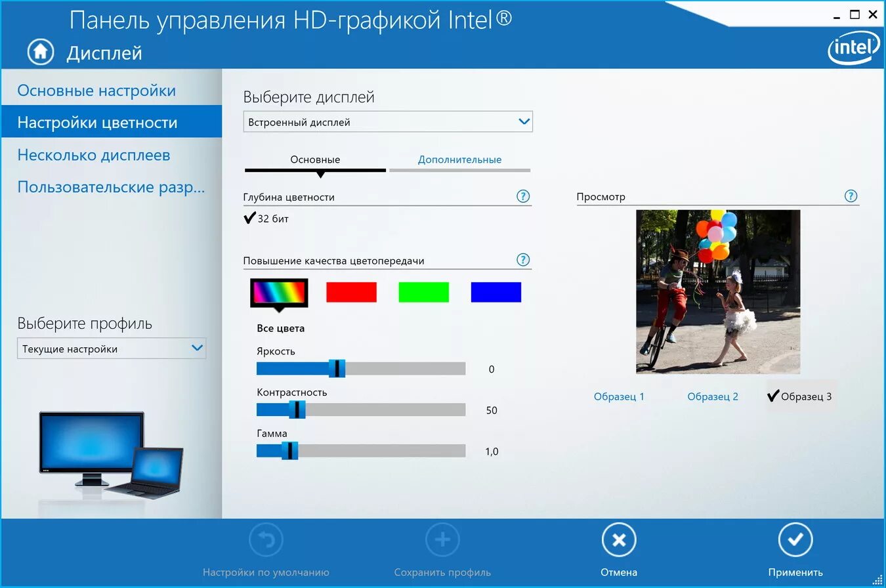886x588 pixels.
Task: Click the Все цвета label
Action: click(281, 328)
